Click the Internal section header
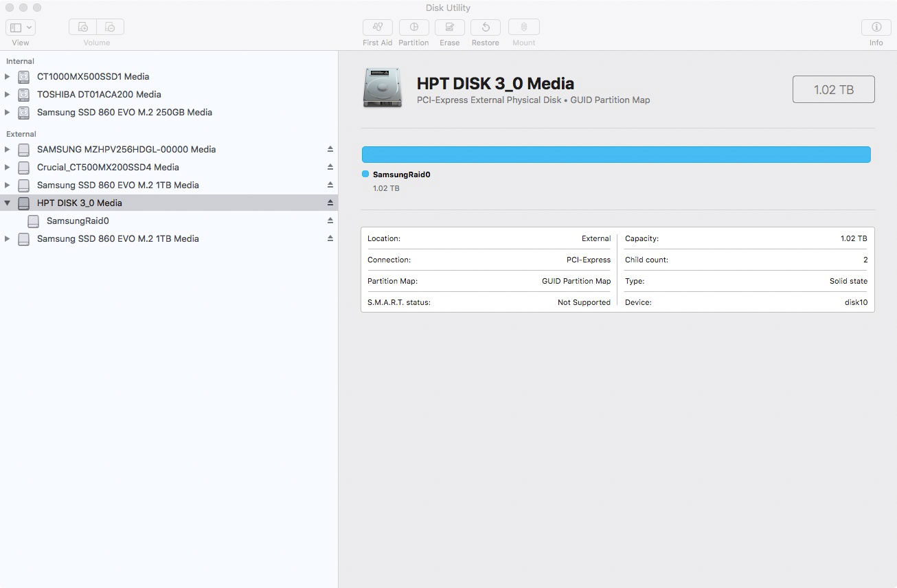897x588 pixels. (x=20, y=61)
